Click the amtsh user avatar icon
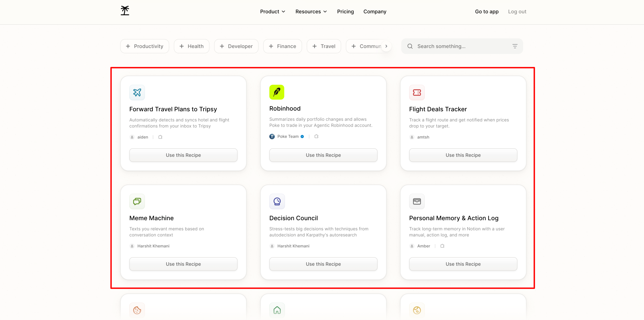The height and width of the screenshot is (320, 644). click(412, 137)
